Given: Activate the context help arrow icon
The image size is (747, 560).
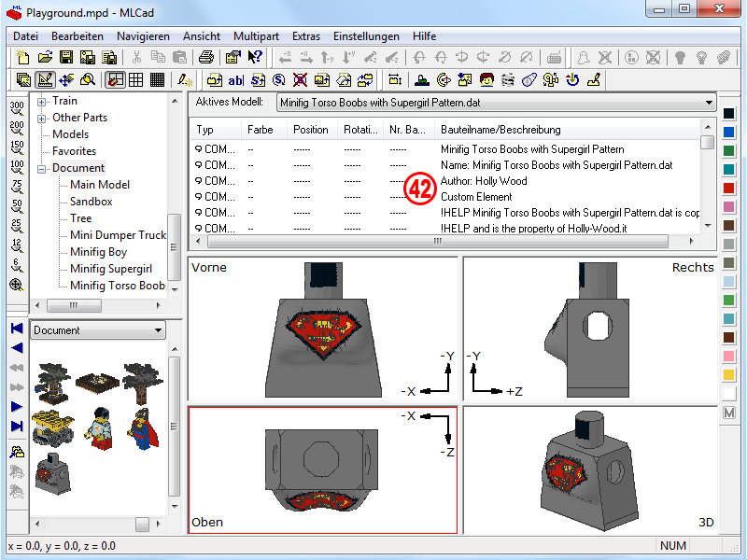Looking at the screenshot, I should tap(255, 58).
